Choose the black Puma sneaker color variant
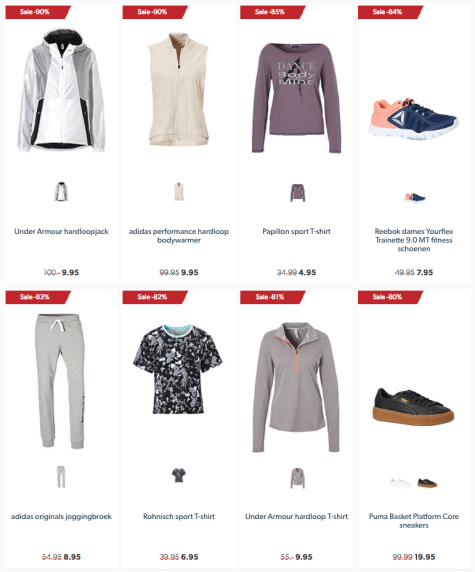475x572 pixels. point(427,483)
